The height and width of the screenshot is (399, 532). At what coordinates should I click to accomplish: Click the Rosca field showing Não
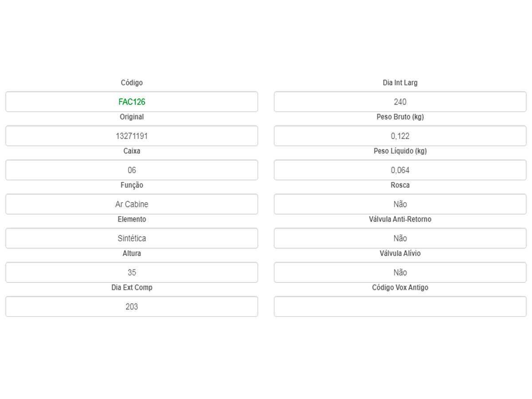[400, 204]
